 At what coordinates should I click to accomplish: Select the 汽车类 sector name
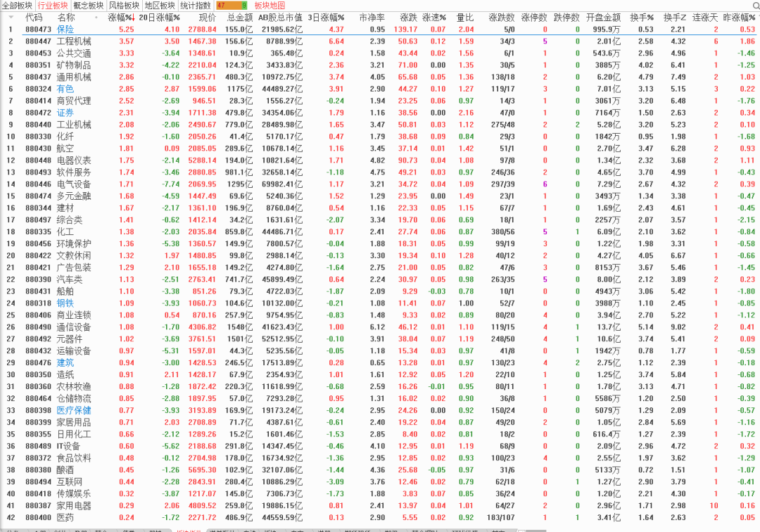(70, 279)
